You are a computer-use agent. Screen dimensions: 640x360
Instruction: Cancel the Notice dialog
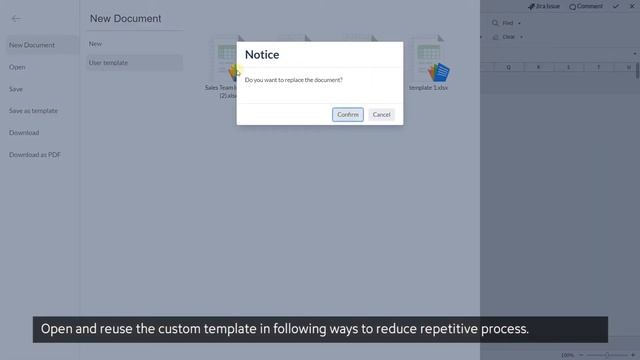tap(381, 115)
